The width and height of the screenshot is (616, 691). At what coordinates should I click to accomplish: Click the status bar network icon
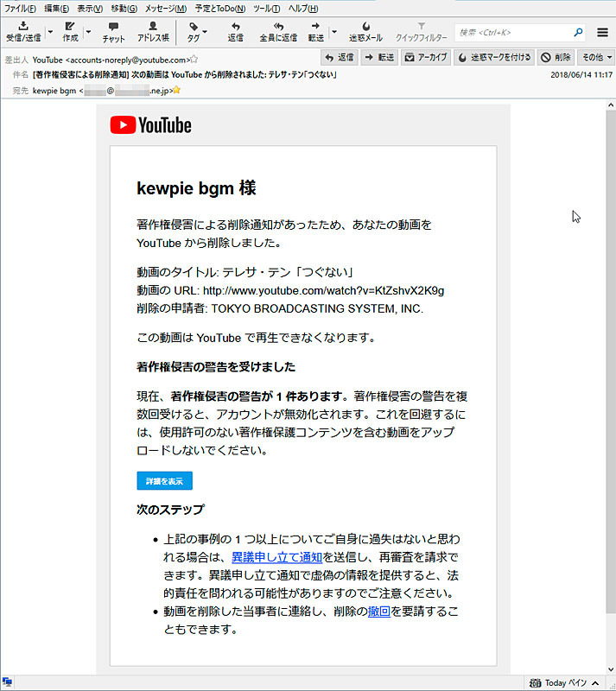(x=7, y=682)
